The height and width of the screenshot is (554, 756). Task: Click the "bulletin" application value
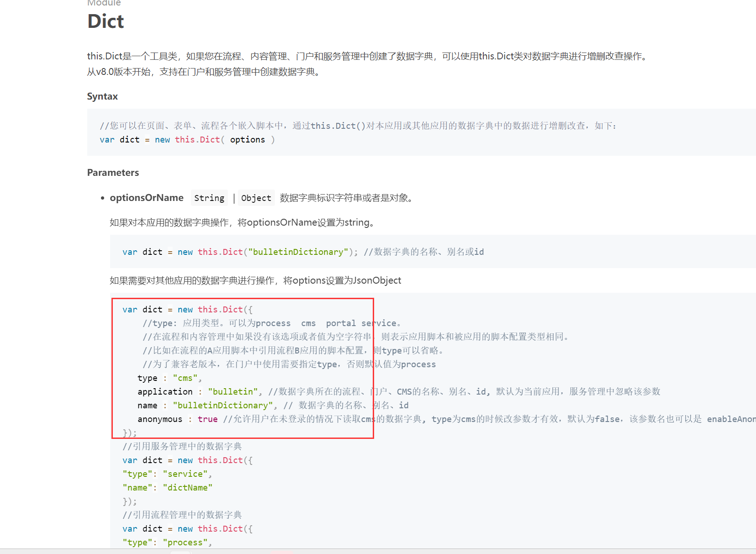coord(233,392)
